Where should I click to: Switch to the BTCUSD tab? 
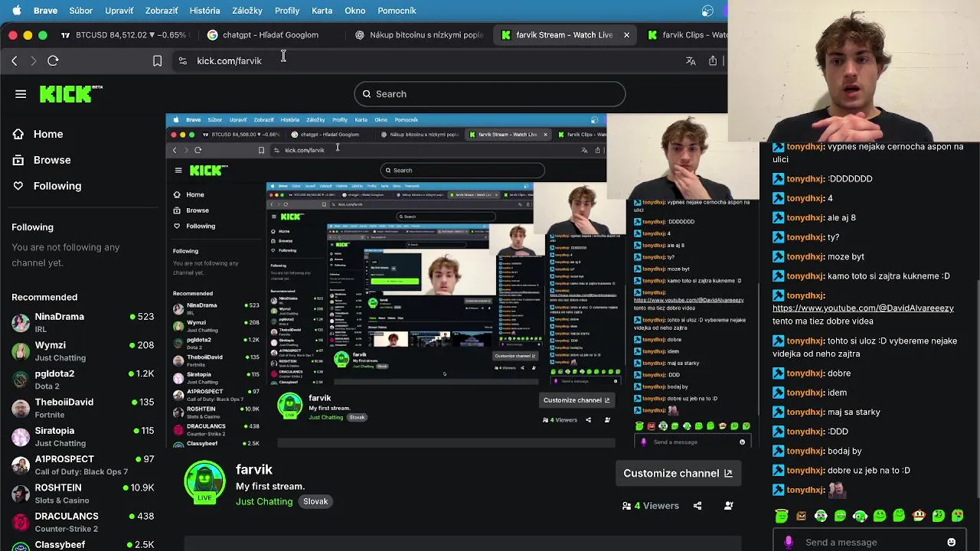(122, 34)
